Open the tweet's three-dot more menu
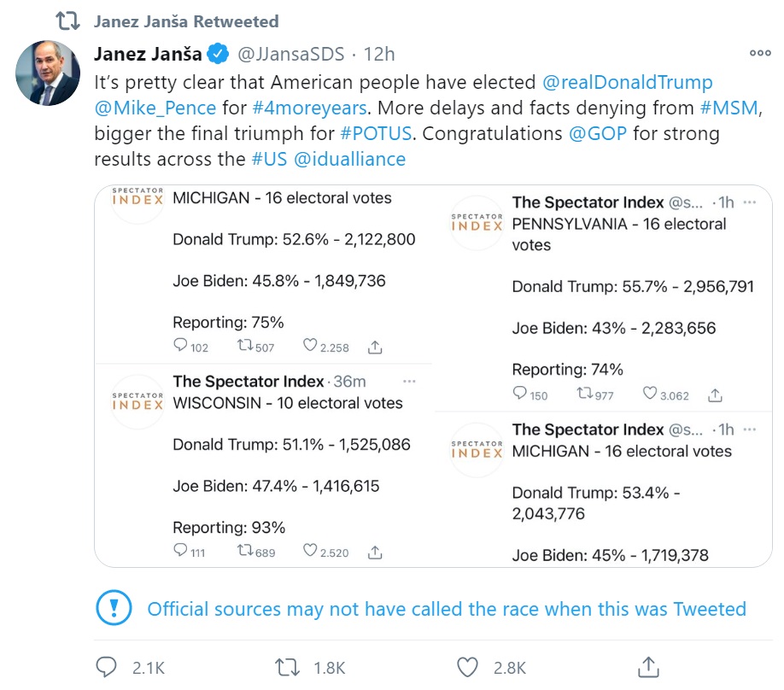The width and height of the screenshot is (784, 690). coord(759,53)
